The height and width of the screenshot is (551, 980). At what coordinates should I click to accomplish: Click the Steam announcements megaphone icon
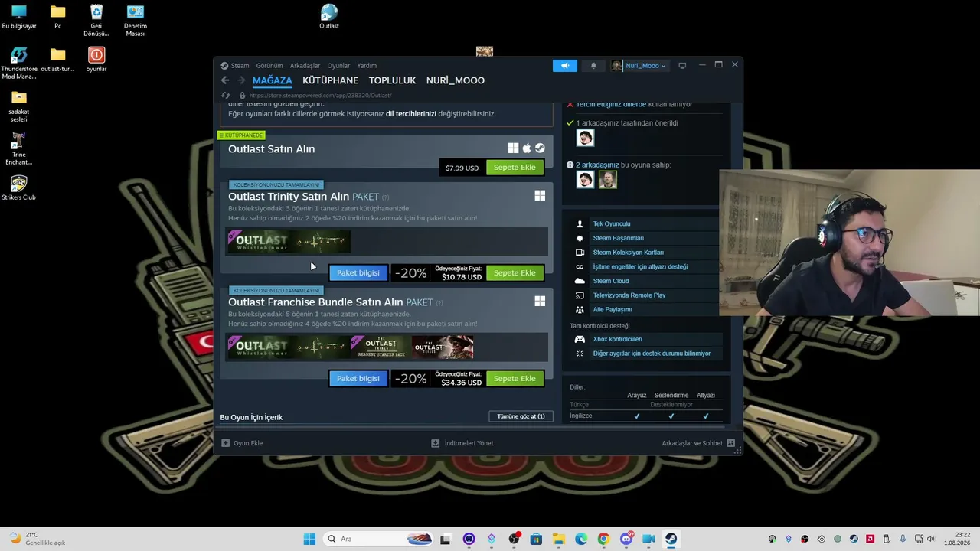[x=565, y=66]
